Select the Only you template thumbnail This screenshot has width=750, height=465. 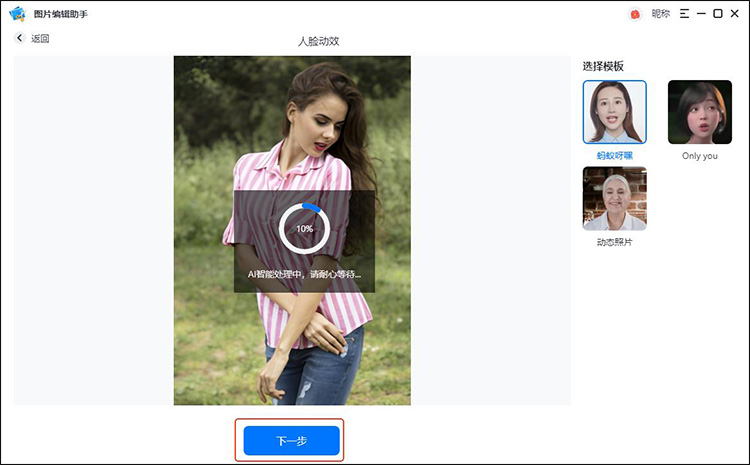point(699,112)
